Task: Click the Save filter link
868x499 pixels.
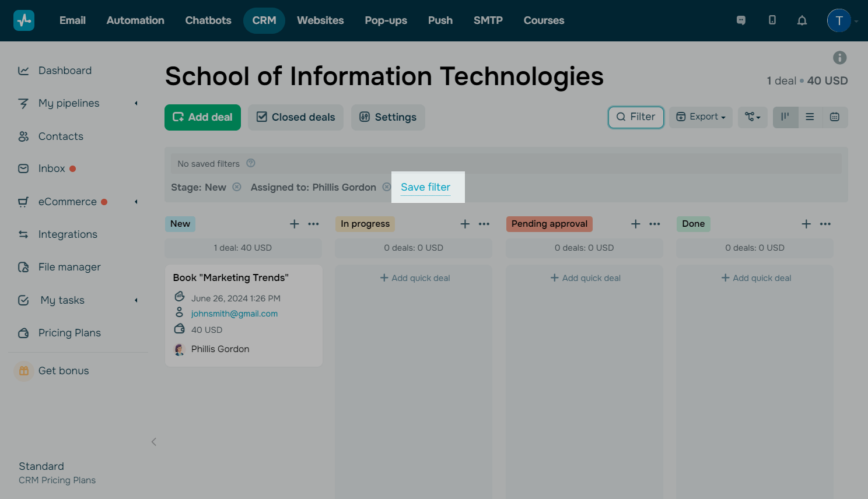Action: pyautogui.click(x=425, y=187)
